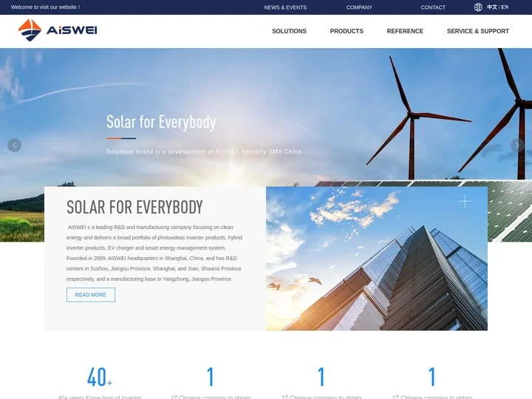
Task: Open the COMPANY menu
Action: tap(359, 7)
